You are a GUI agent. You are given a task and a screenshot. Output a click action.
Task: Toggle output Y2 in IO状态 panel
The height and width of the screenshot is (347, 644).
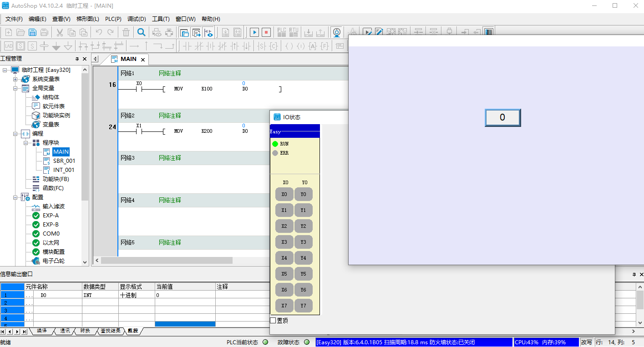(304, 226)
